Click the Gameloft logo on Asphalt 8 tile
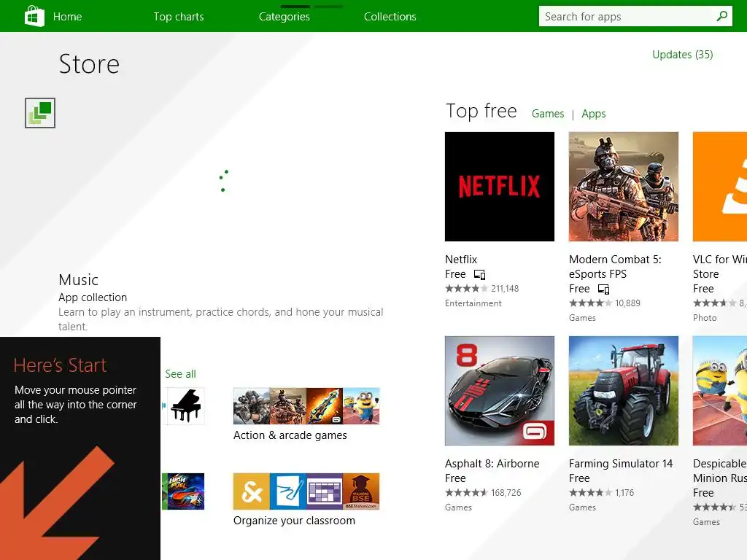Image resolution: width=747 pixels, height=560 pixels. [536, 432]
